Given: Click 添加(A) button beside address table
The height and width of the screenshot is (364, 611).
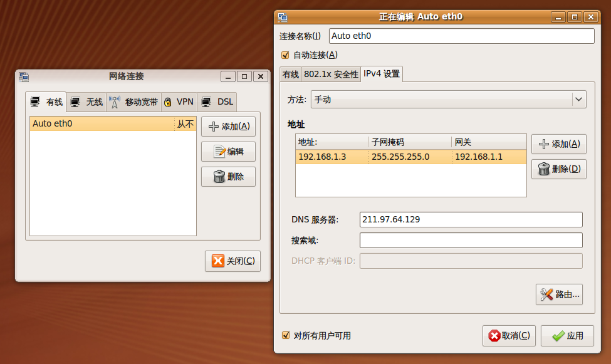Looking at the screenshot, I should pyautogui.click(x=559, y=144).
